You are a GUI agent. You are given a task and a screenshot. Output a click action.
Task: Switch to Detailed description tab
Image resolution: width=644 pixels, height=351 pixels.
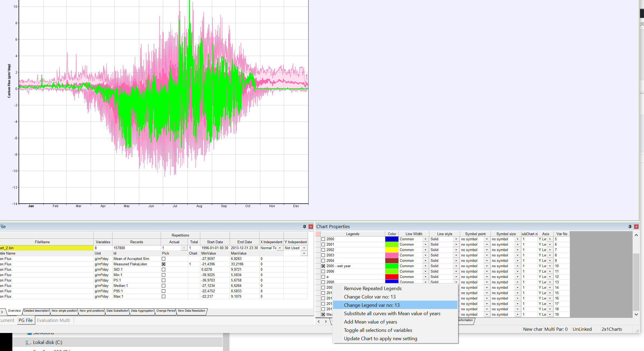click(x=36, y=311)
